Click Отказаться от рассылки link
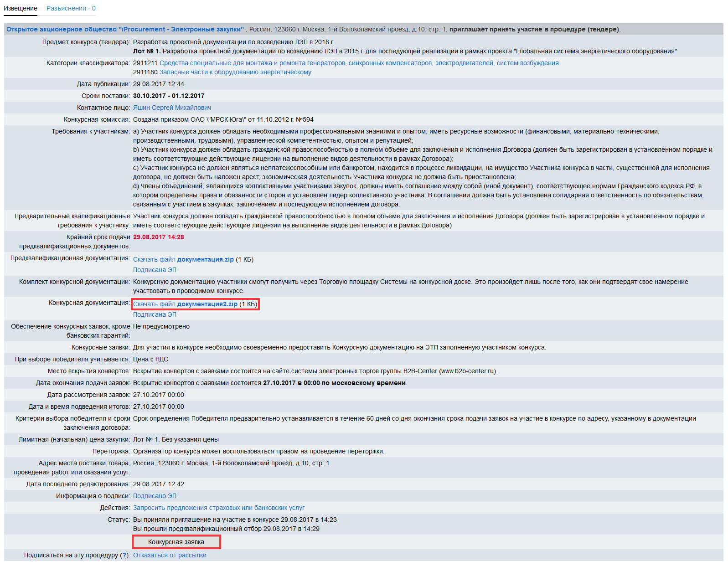The image size is (728, 566). [170, 555]
